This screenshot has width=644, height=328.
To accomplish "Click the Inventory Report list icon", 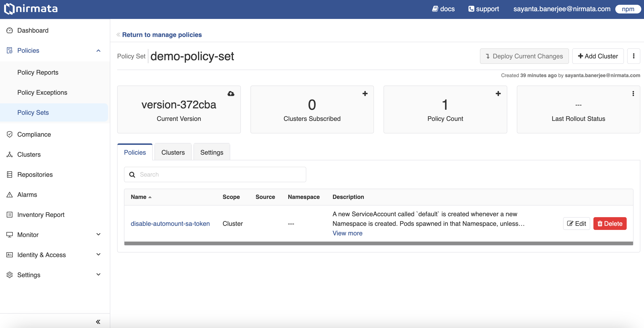I will point(10,215).
